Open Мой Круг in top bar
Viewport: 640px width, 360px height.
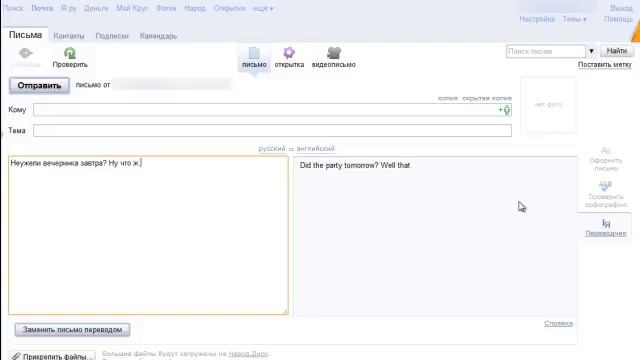132,8
